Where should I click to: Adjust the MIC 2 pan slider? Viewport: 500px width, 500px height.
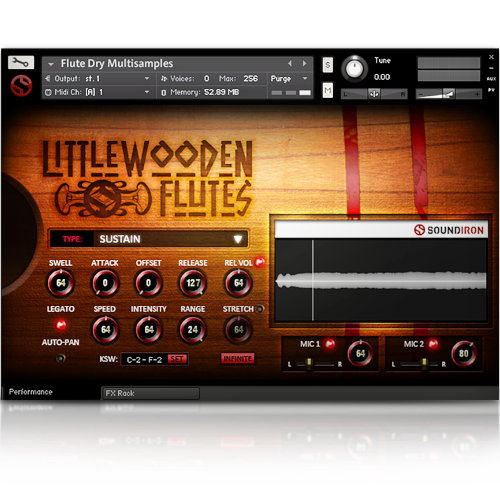coord(419,364)
